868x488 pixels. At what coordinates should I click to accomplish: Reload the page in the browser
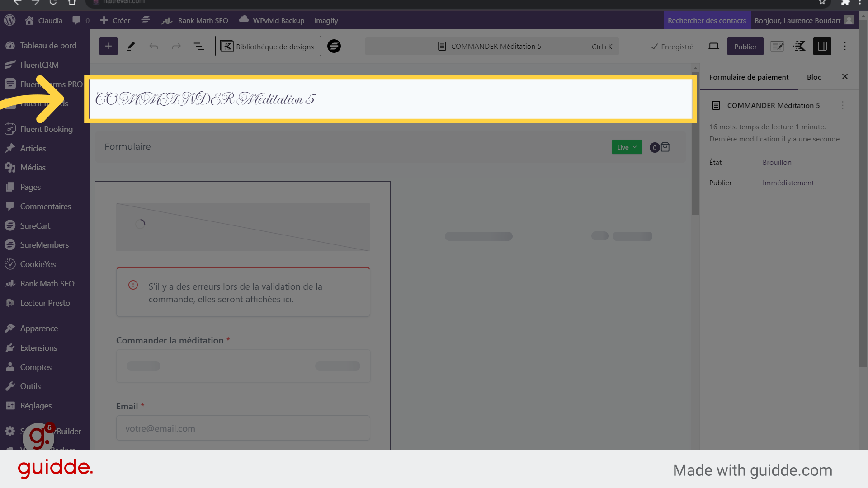tap(53, 2)
